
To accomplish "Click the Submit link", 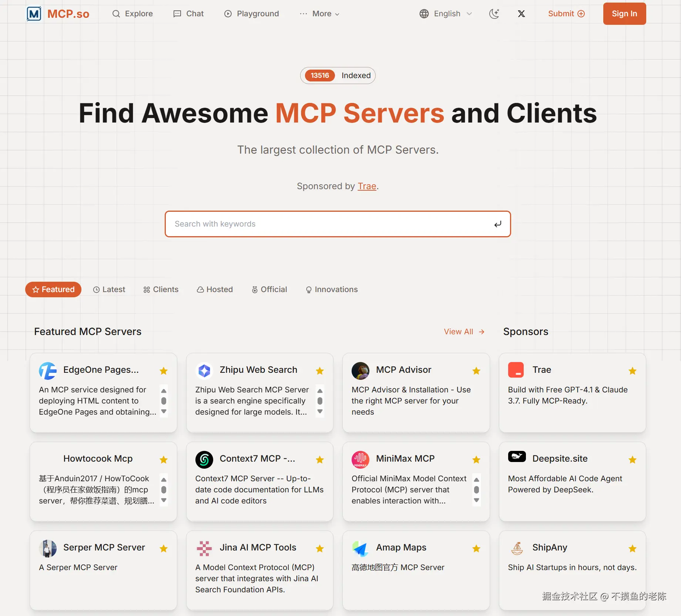I will [566, 14].
